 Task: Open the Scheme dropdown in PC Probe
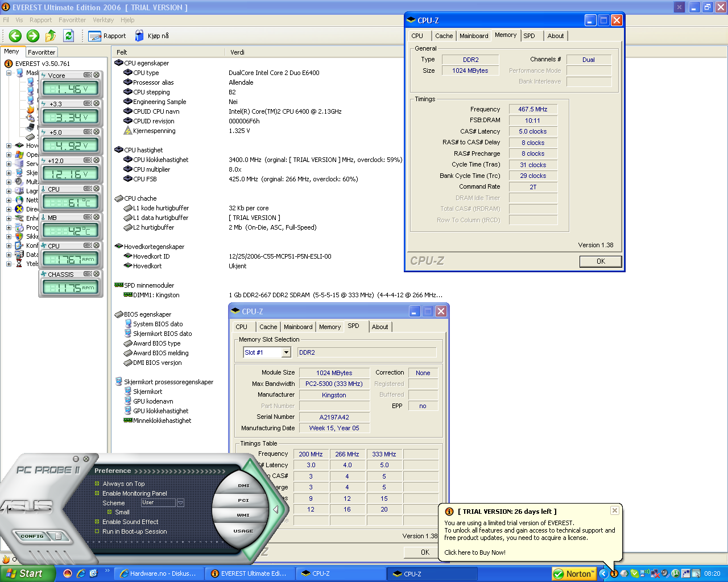click(180, 503)
